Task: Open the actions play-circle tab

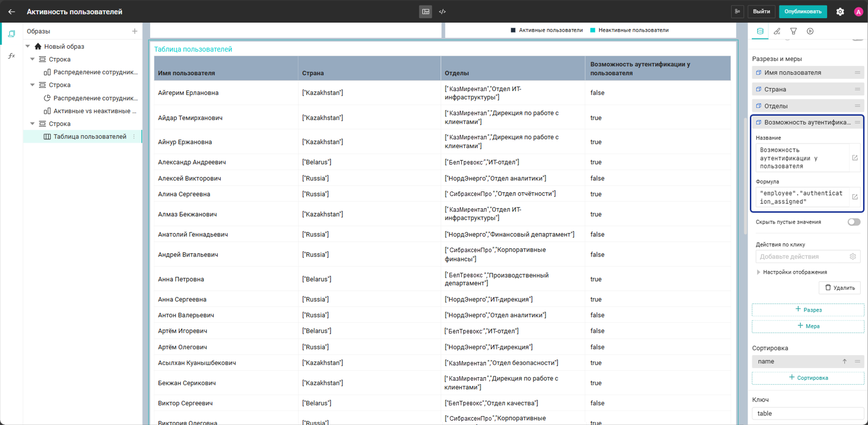Action: pyautogui.click(x=810, y=31)
